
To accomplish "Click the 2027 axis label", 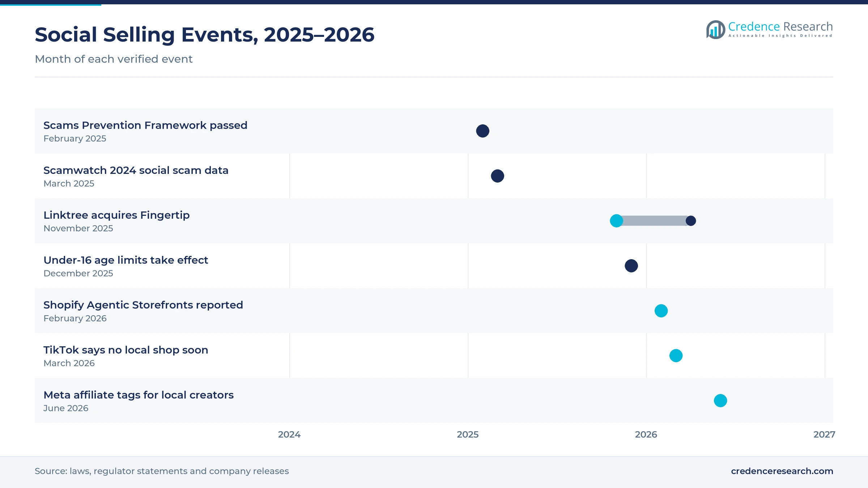I will click(x=824, y=435).
